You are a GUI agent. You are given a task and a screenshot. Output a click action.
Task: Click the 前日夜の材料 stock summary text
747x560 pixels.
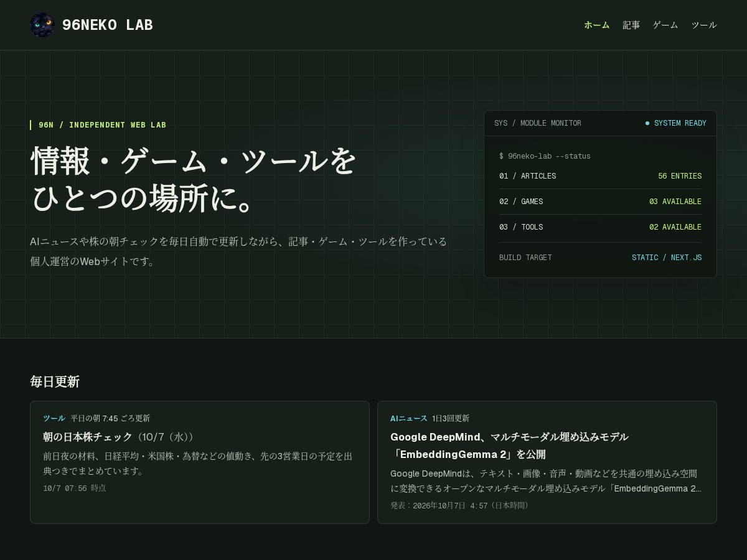tap(198, 464)
